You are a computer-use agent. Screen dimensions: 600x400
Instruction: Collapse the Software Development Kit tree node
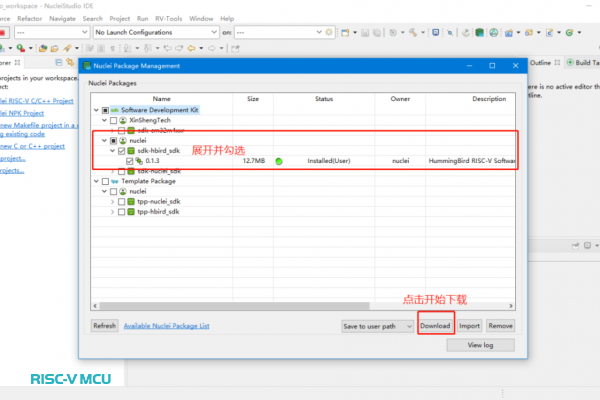[96, 110]
